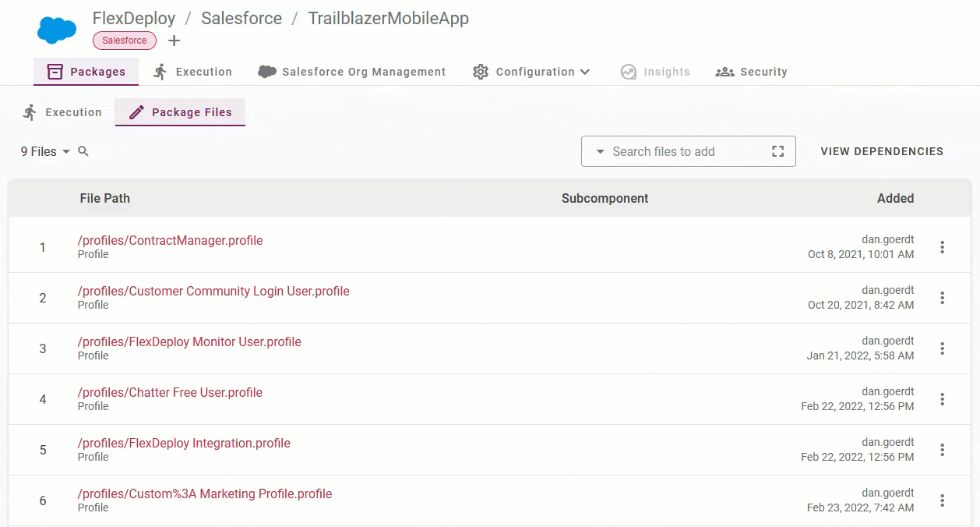Click into the Search files to add field
The width and height of the screenshot is (980, 527).
689,151
